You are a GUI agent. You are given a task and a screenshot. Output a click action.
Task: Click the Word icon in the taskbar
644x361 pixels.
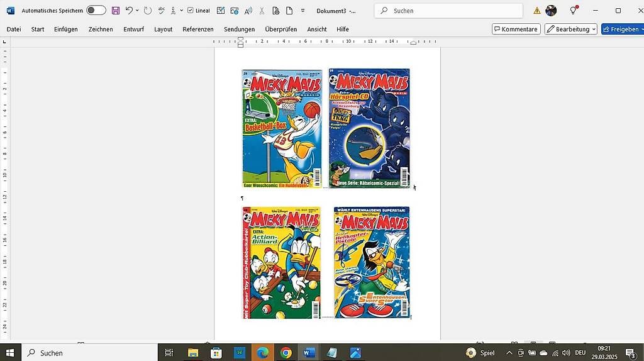(309, 353)
